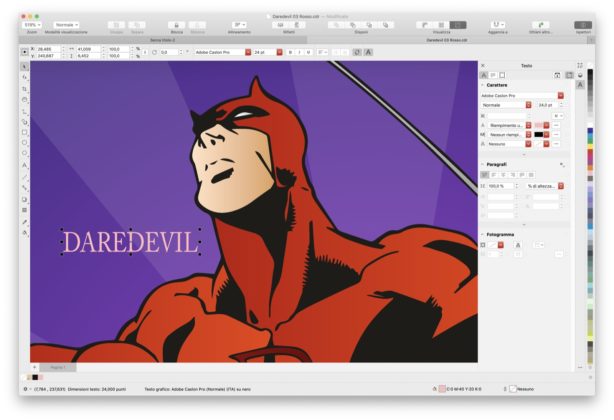Select the Pagina 1 page tab
Screen dimensions: 614x420
point(58,367)
